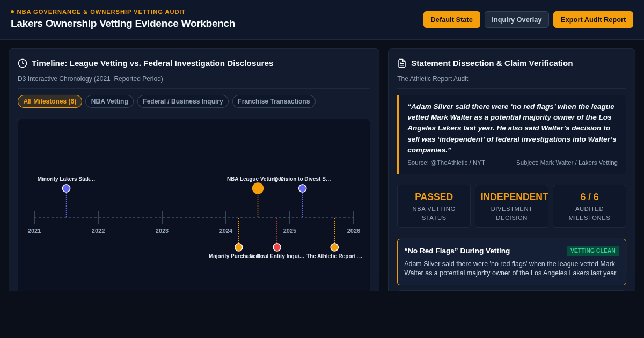The image size is (644, 338).
Task: Click the 6 / 6 Audited Milestones card
Action: coord(589,207)
